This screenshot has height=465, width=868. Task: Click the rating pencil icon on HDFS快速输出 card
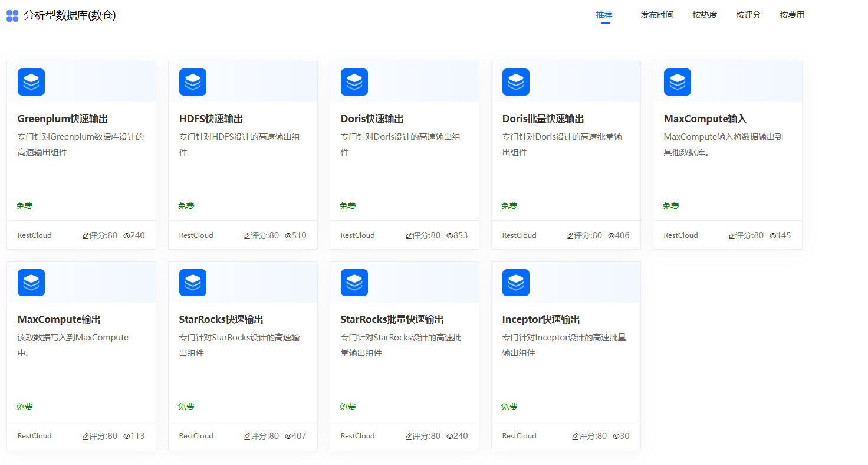[x=247, y=235]
